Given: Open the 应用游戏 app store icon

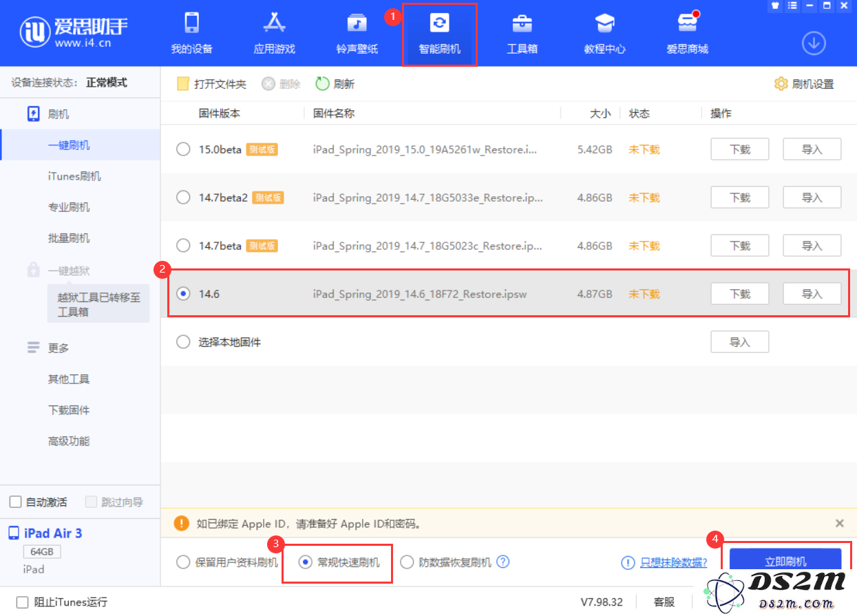Looking at the screenshot, I should pos(274,23).
